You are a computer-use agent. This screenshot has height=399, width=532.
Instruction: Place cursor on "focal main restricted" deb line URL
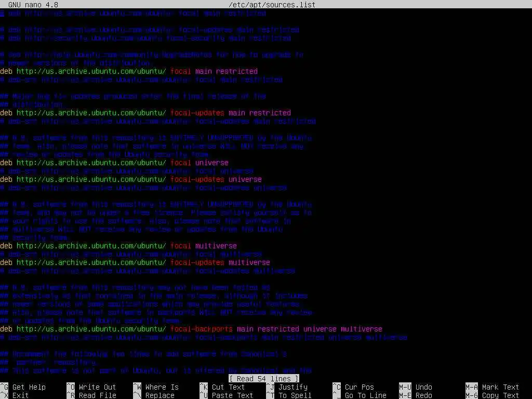[x=91, y=71]
